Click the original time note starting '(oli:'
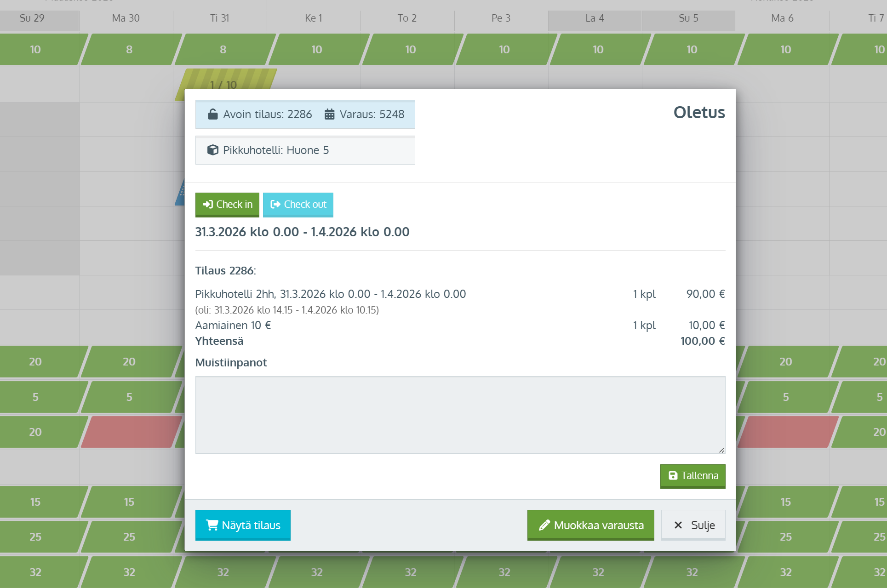 [287, 310]
